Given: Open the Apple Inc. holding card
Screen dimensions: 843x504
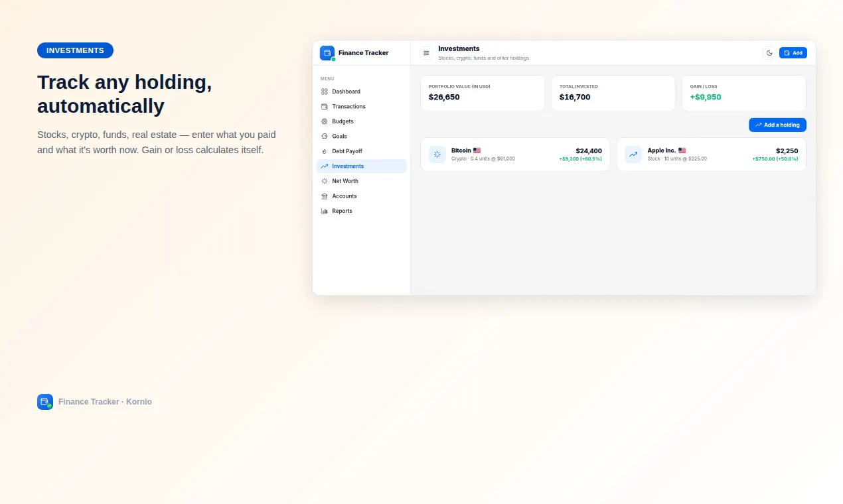Looking at the screenshot, I should point(712,155).
